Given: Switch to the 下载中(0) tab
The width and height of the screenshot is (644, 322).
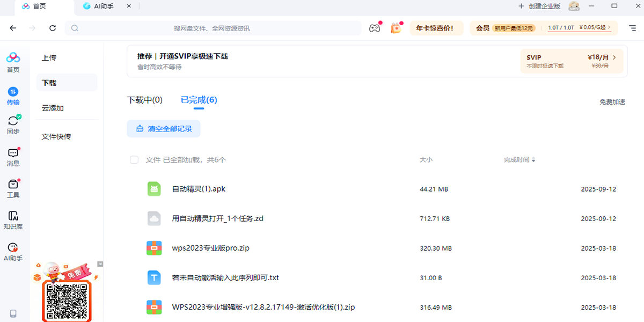Looking at the screenshot, I should point(144,100).
